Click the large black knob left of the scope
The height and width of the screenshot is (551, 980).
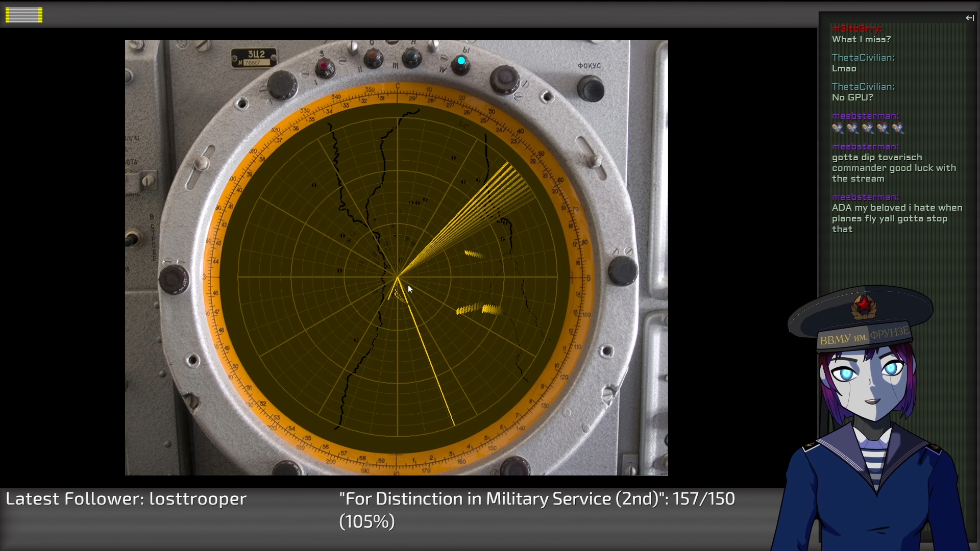174,279
